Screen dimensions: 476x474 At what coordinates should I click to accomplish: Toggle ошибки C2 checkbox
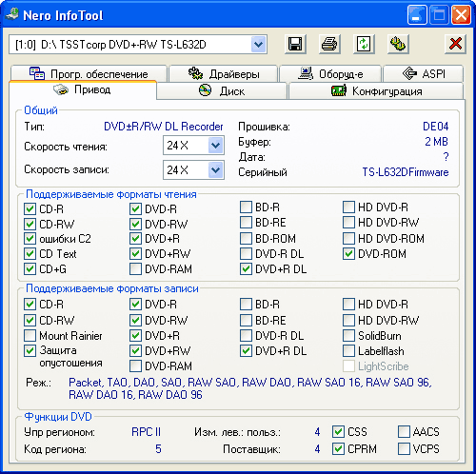30,239
